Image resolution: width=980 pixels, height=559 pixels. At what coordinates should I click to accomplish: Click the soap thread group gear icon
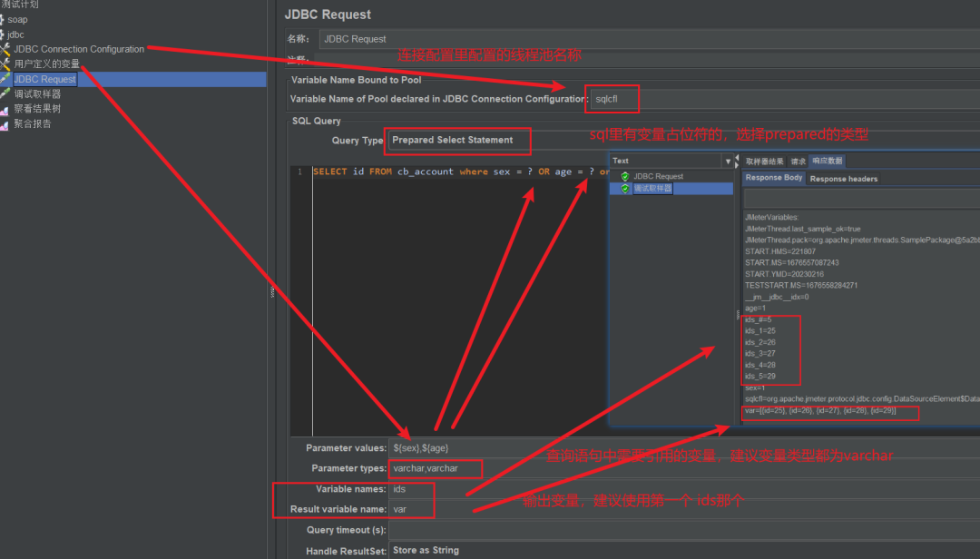click(4, 19)
